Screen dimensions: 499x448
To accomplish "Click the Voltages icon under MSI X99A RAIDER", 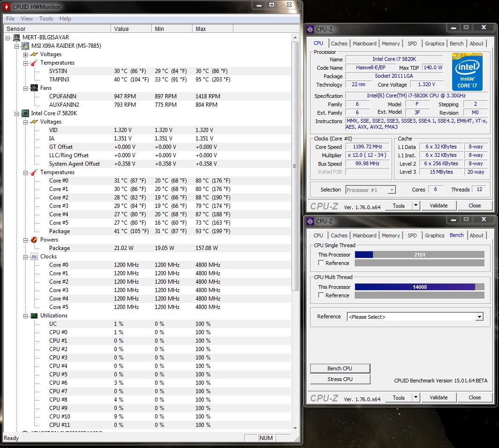I will point(34,54).
